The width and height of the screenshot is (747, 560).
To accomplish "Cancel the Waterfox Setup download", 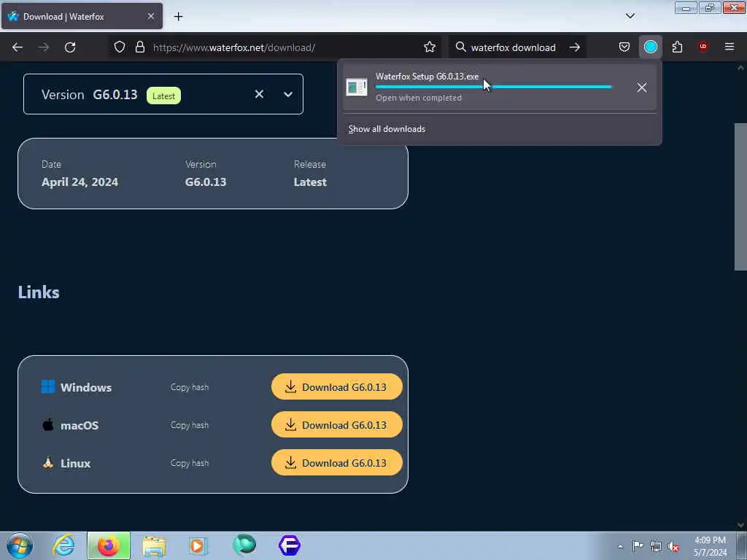I will [x=642, y=87].
